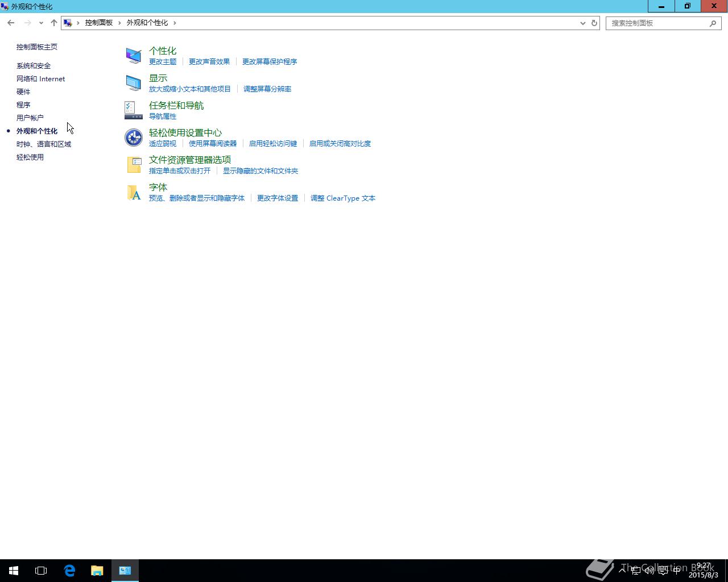Click 更改屏幕保护程序 link
This screenshot has width=728, height=582.
(270, 62)
